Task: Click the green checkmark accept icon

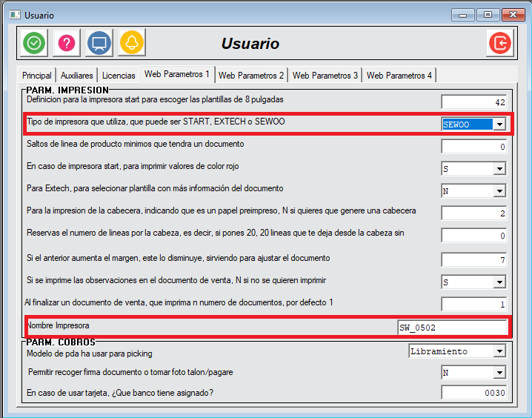Action: point(34,43)
